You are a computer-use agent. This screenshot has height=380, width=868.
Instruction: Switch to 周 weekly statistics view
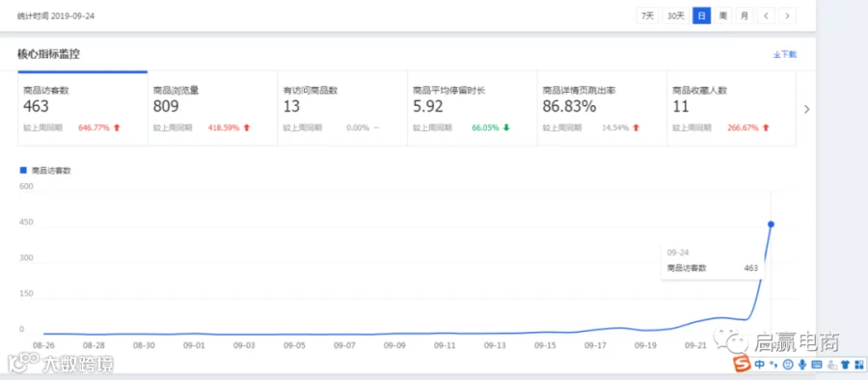tap(722, 16)
